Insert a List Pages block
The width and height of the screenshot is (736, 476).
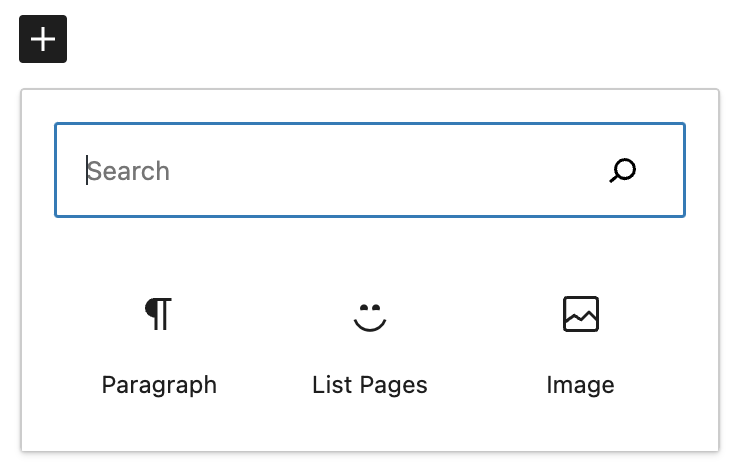click(x=370, y=347)
